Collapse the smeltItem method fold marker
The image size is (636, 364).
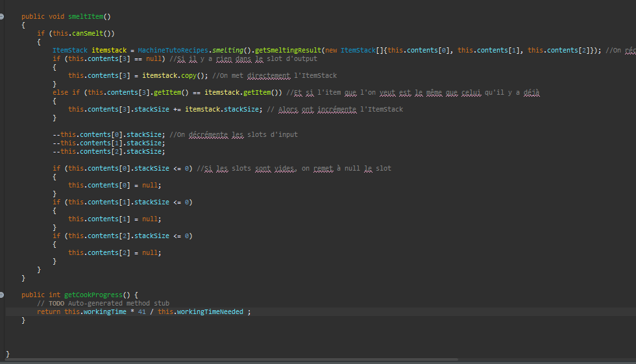(x=3, y=16)
